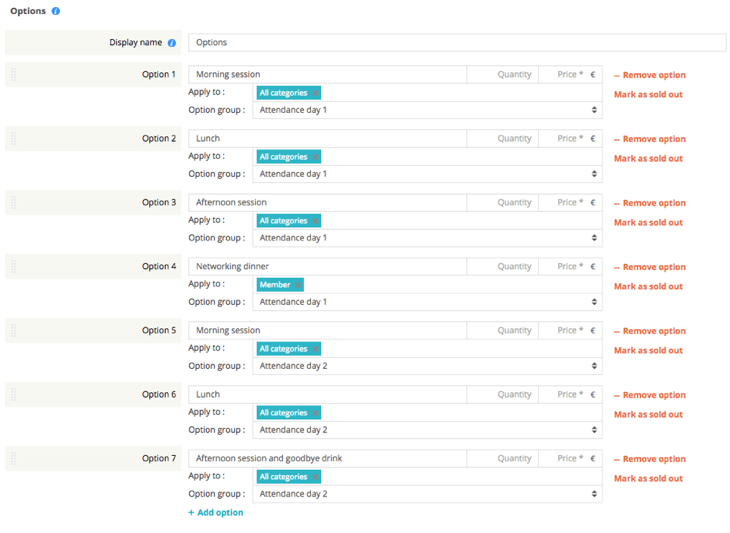Click the info icon beside Options heading

click(56, 11)
